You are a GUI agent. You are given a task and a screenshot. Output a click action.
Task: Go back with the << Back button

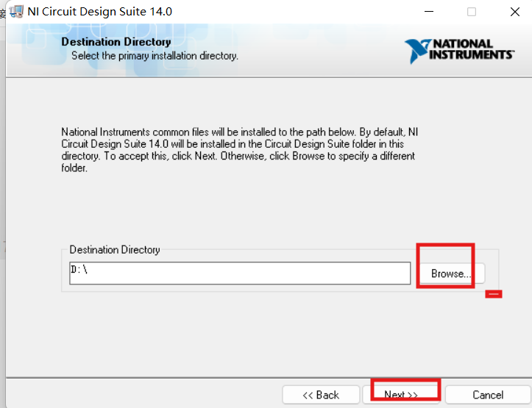[x=321, y=395]
